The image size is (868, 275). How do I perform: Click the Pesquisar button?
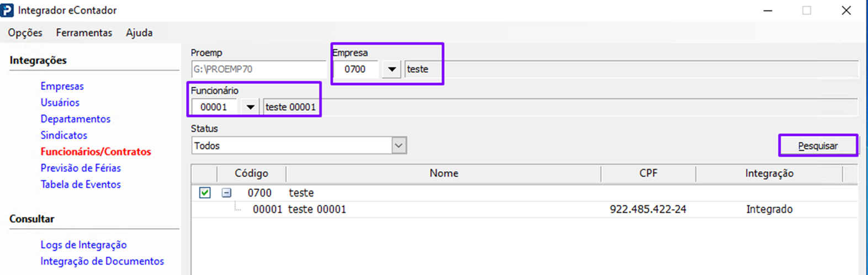818,146
